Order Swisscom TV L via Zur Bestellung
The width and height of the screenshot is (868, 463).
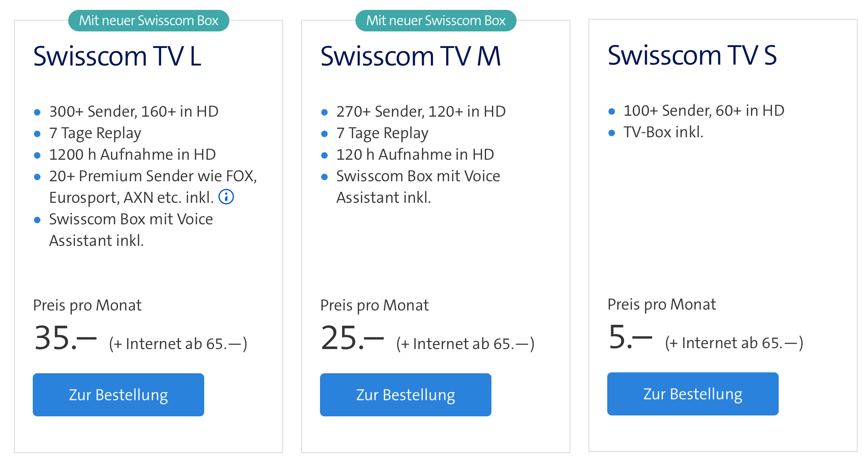pyautogui.click(x=118, y=395)
